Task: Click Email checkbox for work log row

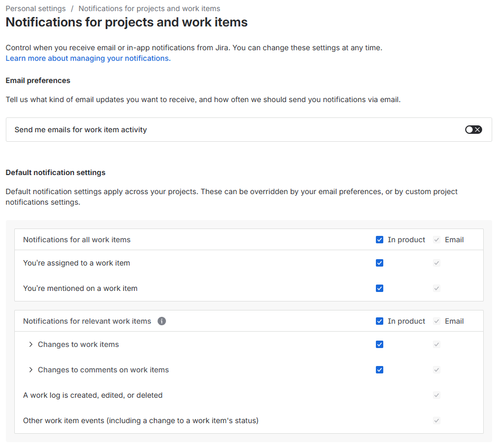Action: 437,395
